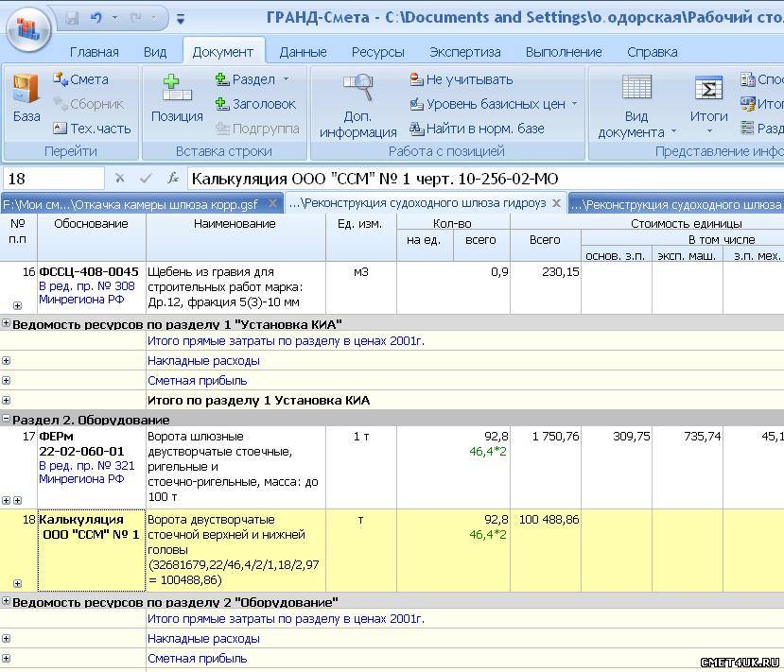Click the Итоги sigma button
Screen dimensions: 784x672
pyautogui.click(x=708, y=98)
